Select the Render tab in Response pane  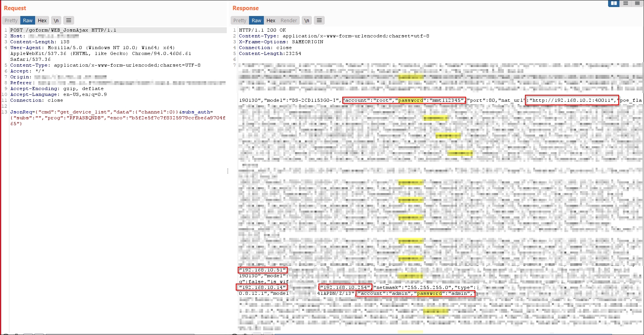pyautogui.click(x=289, y=20)
